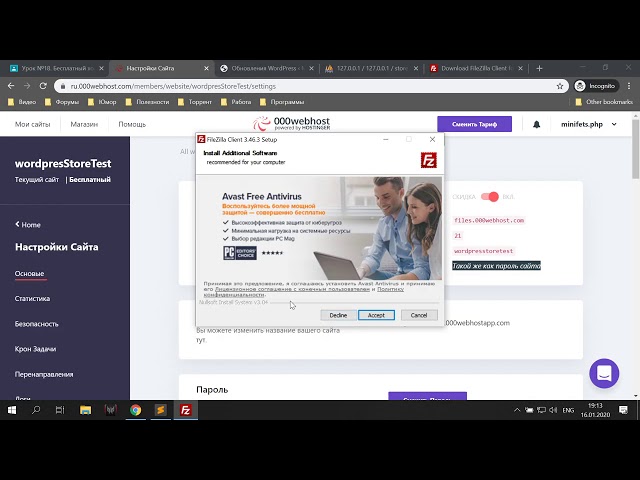Open the Юмор bookmarks folder
This screenshot has width=640, height=480.
[x=102, y=102]
